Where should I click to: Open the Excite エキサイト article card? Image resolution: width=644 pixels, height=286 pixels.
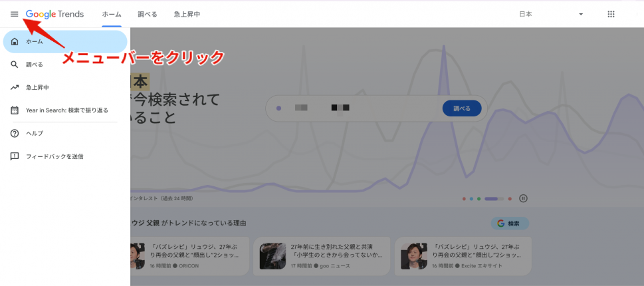[463, 255]
